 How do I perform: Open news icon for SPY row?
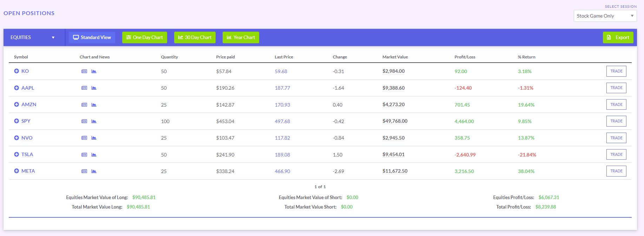point(84,121)
